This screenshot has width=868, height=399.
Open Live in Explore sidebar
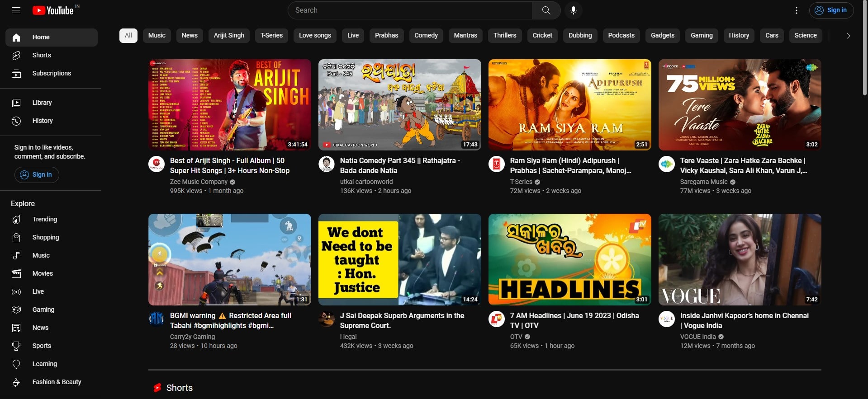[52, 291]
